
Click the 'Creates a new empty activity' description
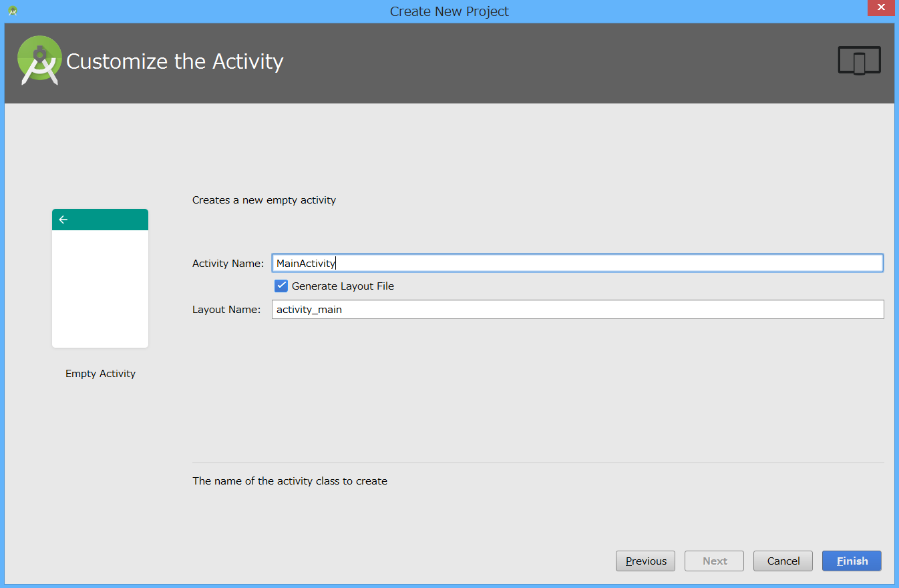(264, 200)
